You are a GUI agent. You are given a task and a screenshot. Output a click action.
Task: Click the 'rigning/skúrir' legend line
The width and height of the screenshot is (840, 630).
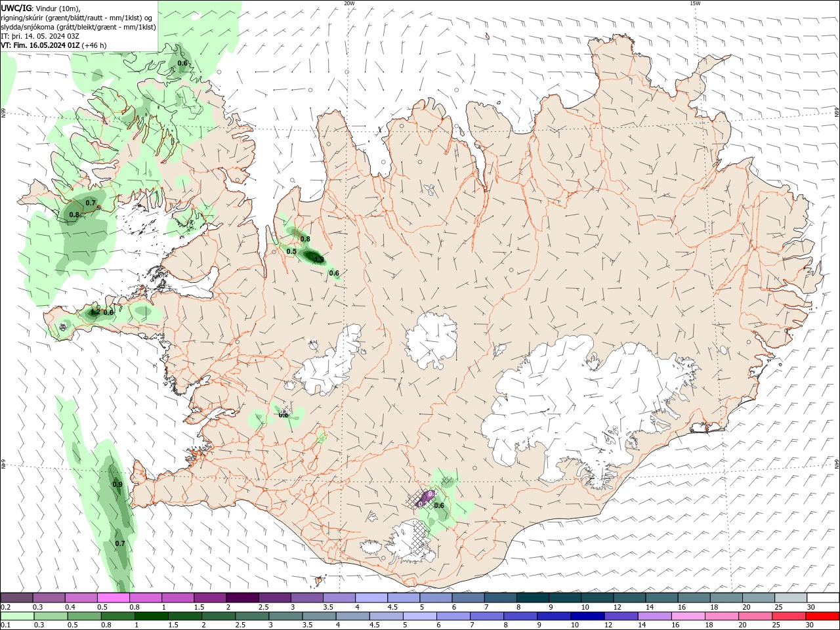77,18
